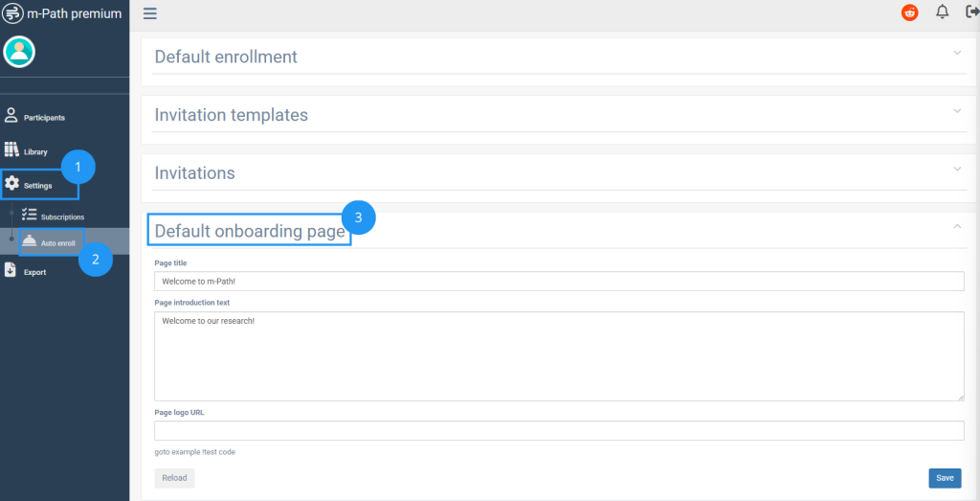
Task: Click the user profile avatar
Action: coord(19,52)
